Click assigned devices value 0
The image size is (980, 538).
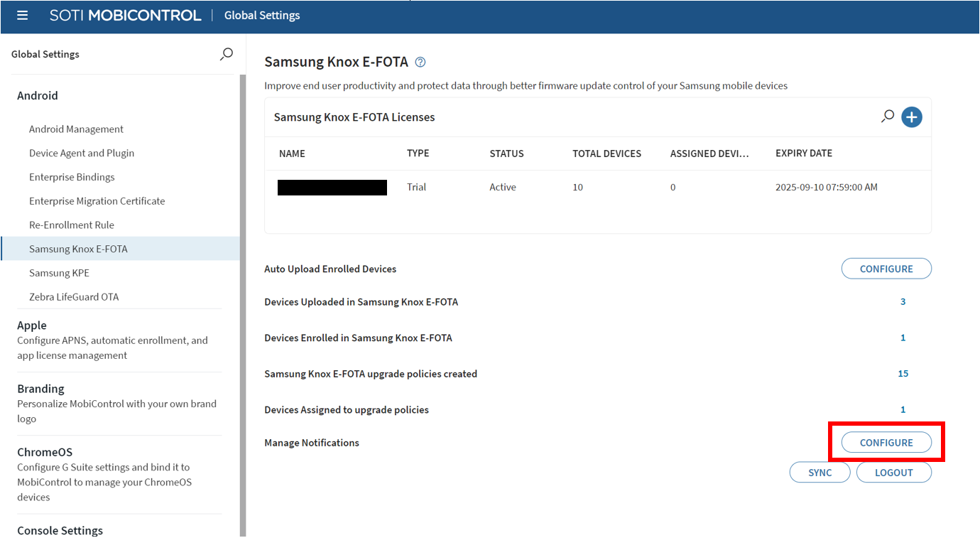673,187
